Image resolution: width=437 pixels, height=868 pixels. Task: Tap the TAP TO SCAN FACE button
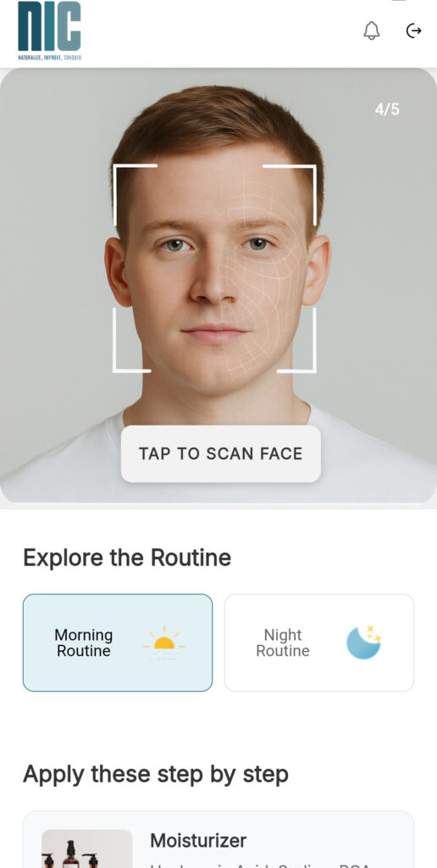(x=221, y=453)
